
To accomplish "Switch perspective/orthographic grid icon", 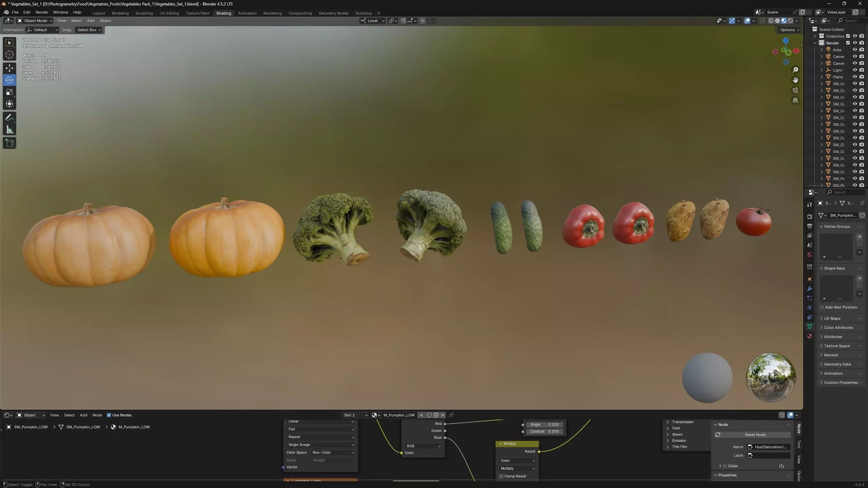I will [795, 100].
